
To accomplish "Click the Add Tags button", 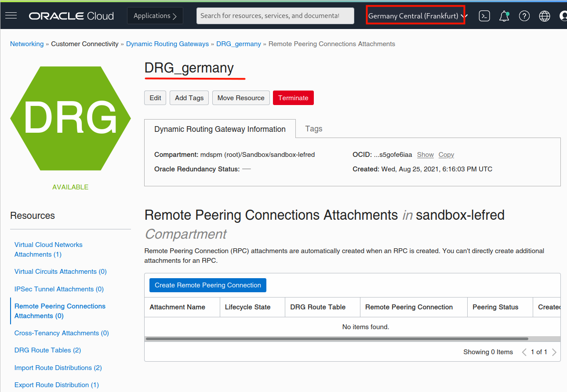I will click(x=189, y=98).
